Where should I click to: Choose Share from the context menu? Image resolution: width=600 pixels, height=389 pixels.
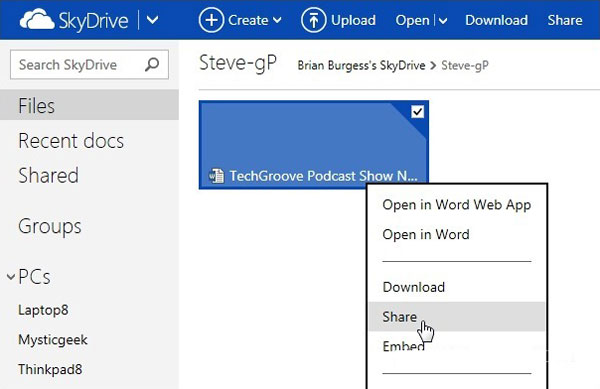[457, 316]
